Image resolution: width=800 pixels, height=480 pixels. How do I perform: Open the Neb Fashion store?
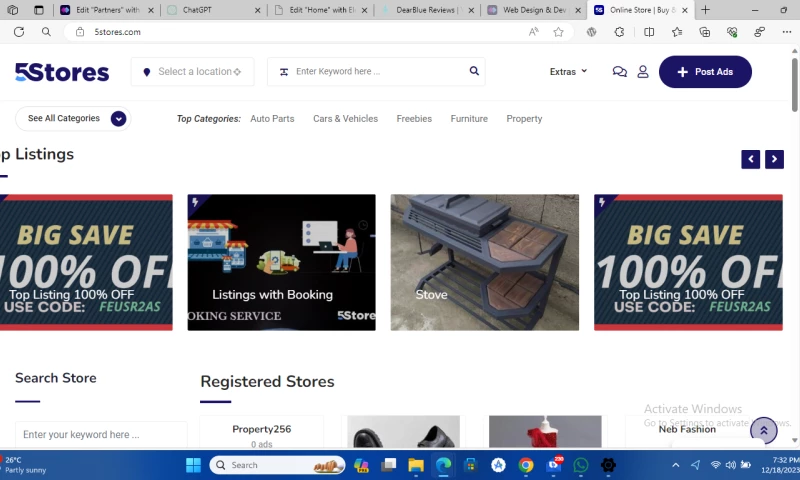(x=687, y=429)
